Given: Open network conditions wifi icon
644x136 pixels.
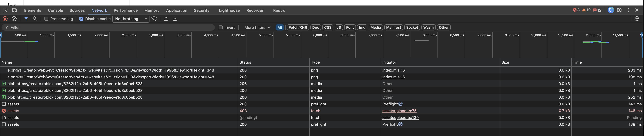Looking at the screenshot, I should click(154, 19).
